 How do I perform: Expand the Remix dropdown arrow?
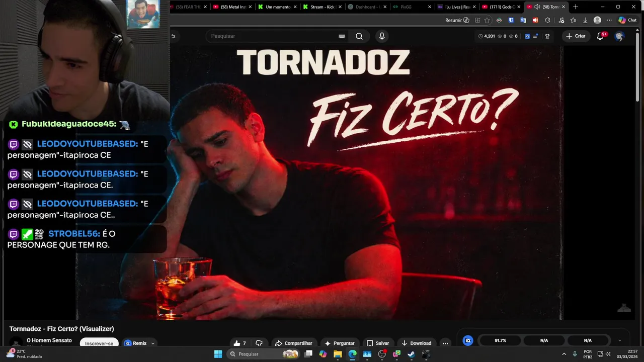point(153,343)
